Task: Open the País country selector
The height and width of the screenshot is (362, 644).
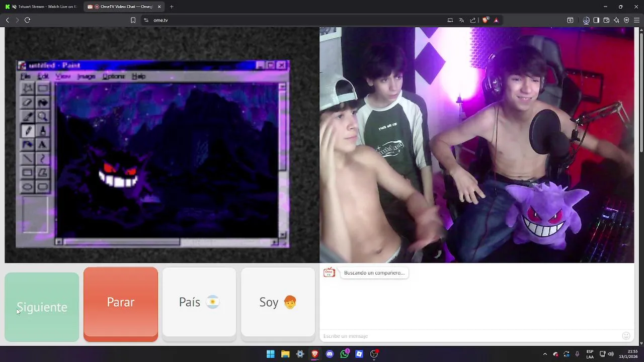Action: pyautogui.click(x=199, y=302)
